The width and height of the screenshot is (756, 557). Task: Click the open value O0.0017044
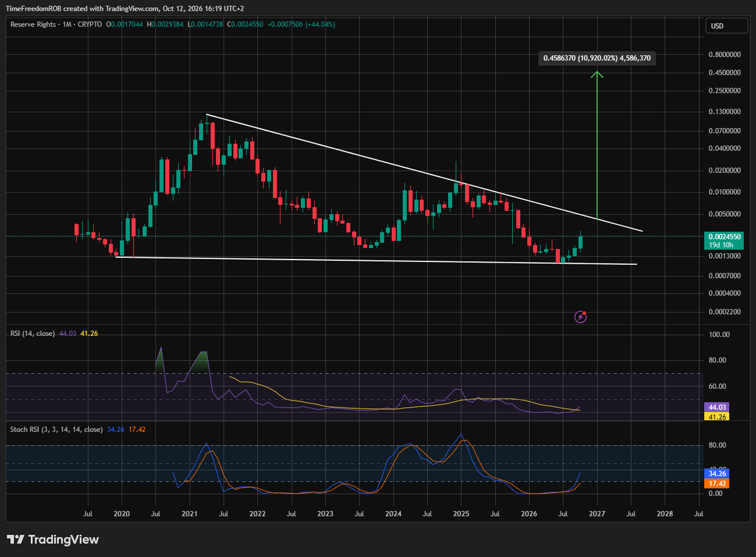pyautogui.click(x=124, y=25)
